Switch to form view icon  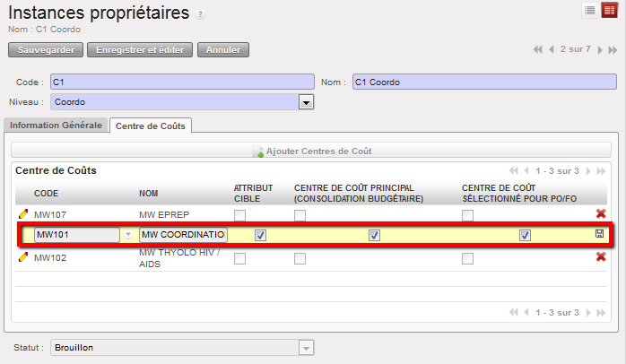[609, 10]
